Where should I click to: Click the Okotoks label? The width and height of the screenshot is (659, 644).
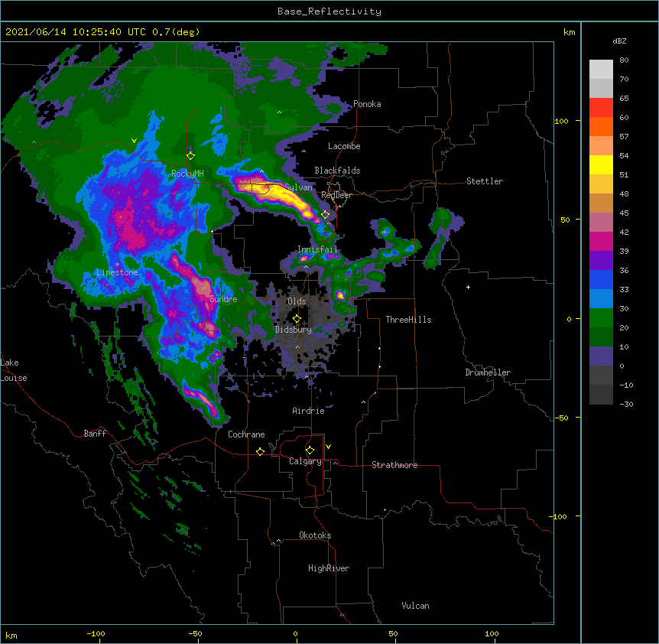click(315, 535)
